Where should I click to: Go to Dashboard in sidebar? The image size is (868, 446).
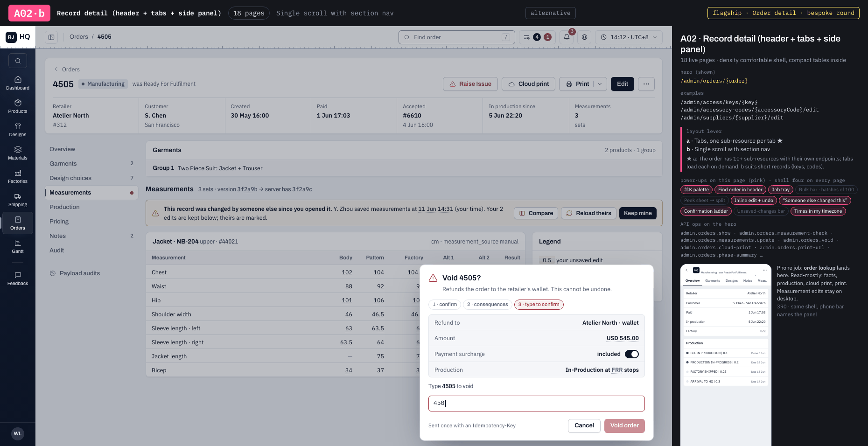click(18, 83)
